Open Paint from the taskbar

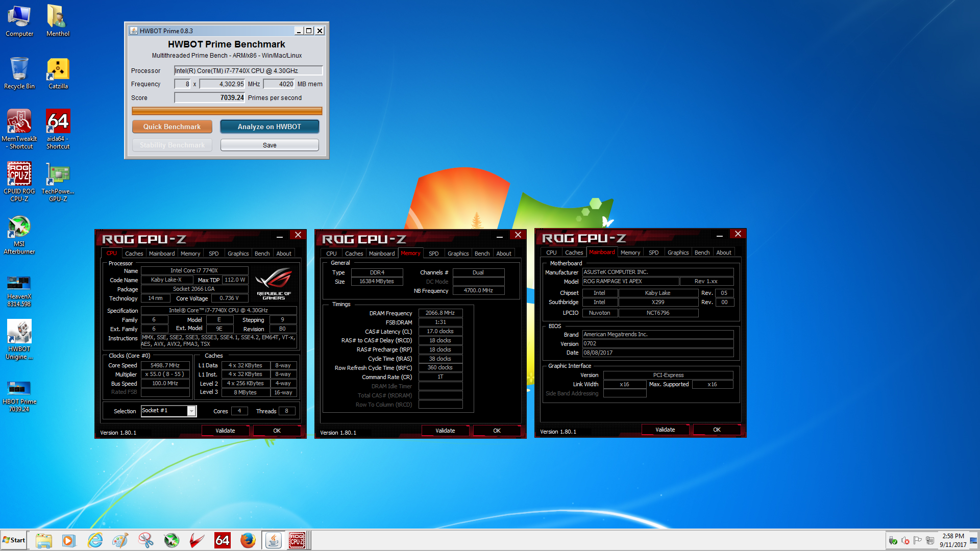pyautogui.click(x=120, y=540)
